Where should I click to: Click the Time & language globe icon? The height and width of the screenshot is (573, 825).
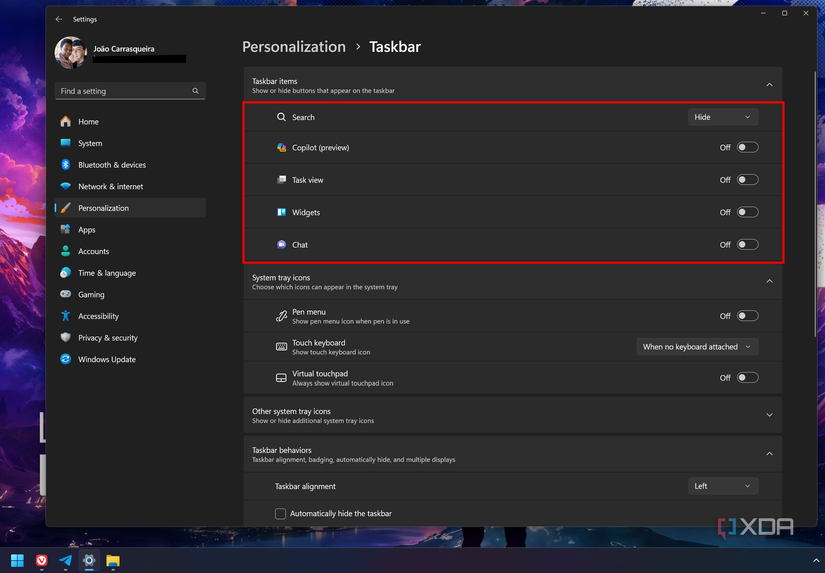65,273
